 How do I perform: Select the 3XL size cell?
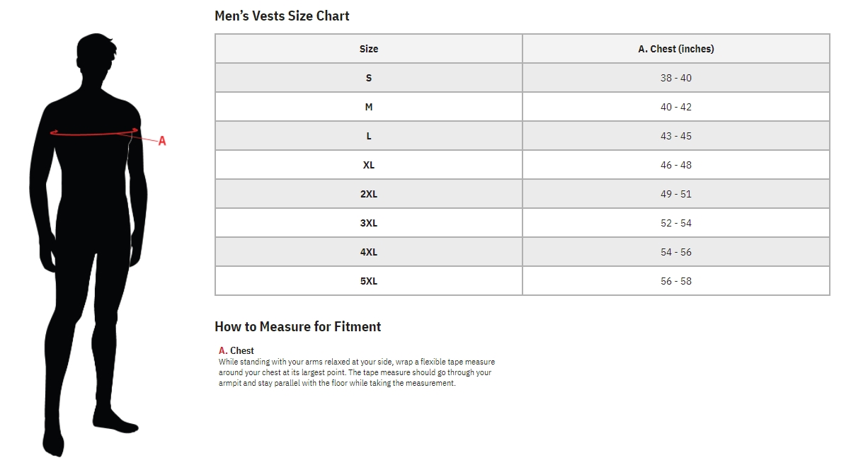pos(369,223)
